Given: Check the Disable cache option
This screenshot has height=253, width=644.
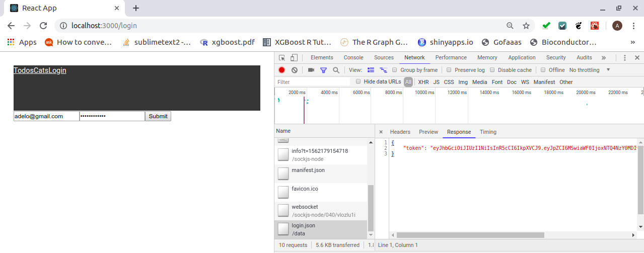Looking at the screenshot, I should [x=493, y=70].
